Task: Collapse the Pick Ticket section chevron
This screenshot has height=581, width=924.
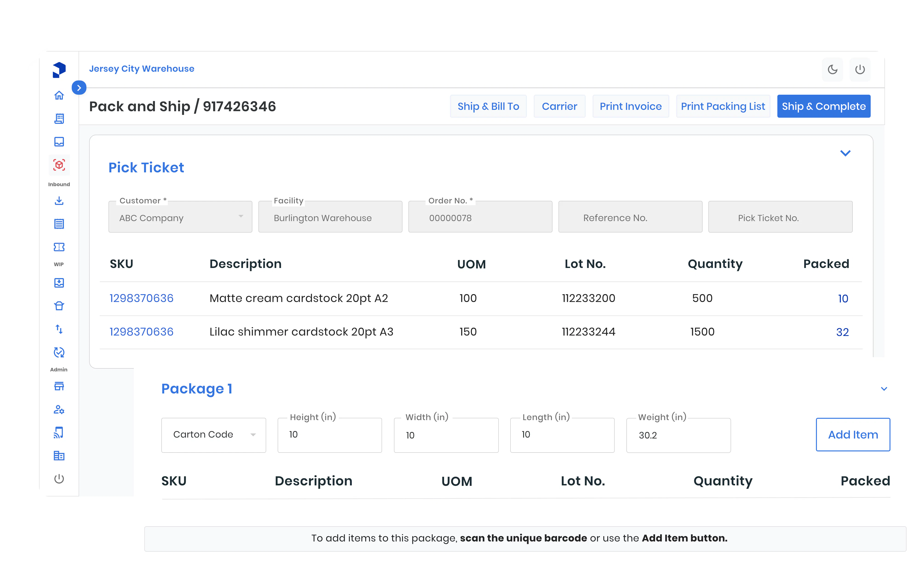Action: coord(845,153)
